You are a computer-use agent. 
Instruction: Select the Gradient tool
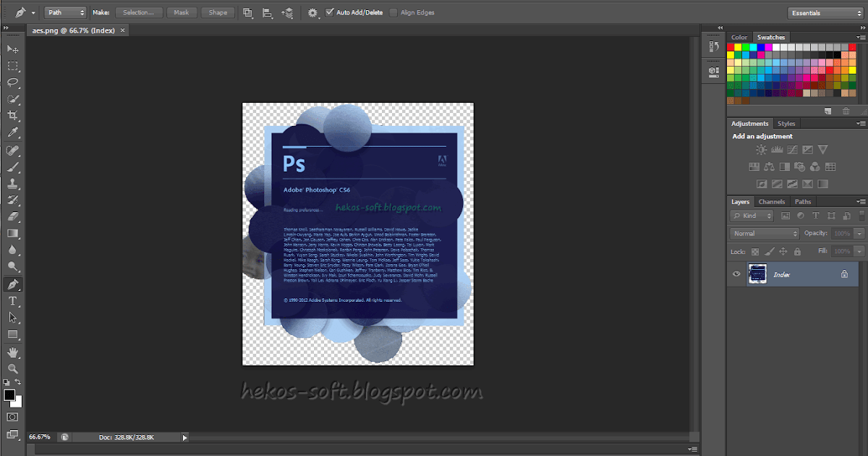click(x=13, y=233)
